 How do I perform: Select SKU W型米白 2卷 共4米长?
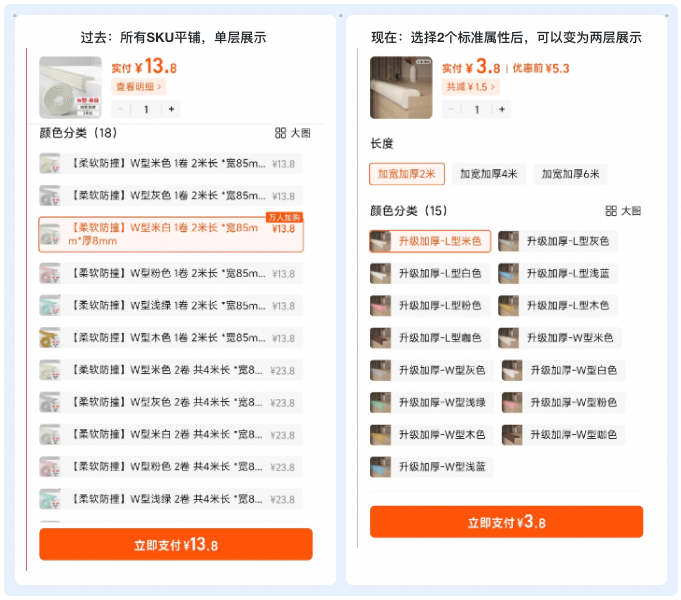(171, 434)
